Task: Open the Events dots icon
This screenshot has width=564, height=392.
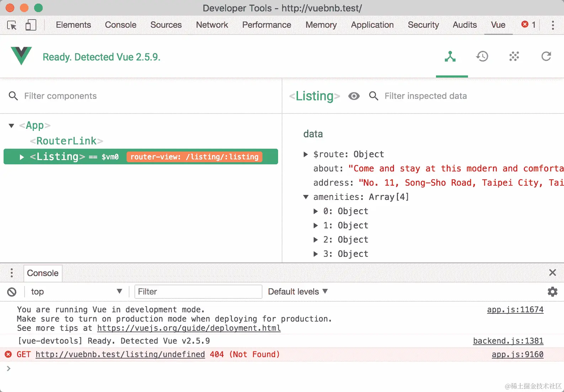Action: pyautogui.click(x=514, y=56)
